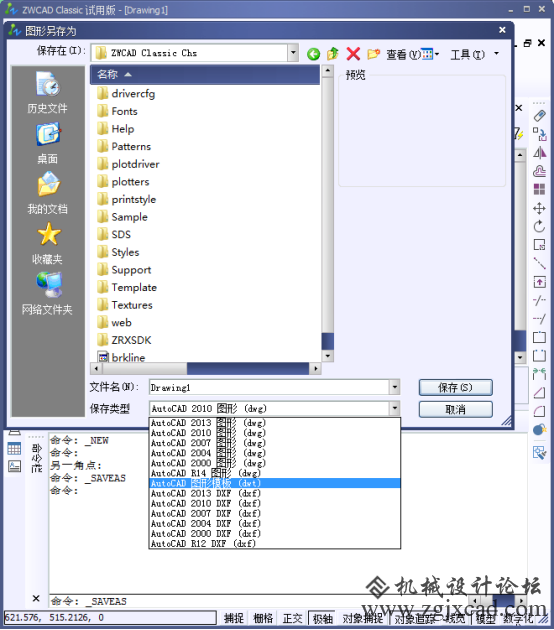Toggle 极轴 polar tracking in status bar
The height and width of the screenshot is (630, 554).
point(323,618)
